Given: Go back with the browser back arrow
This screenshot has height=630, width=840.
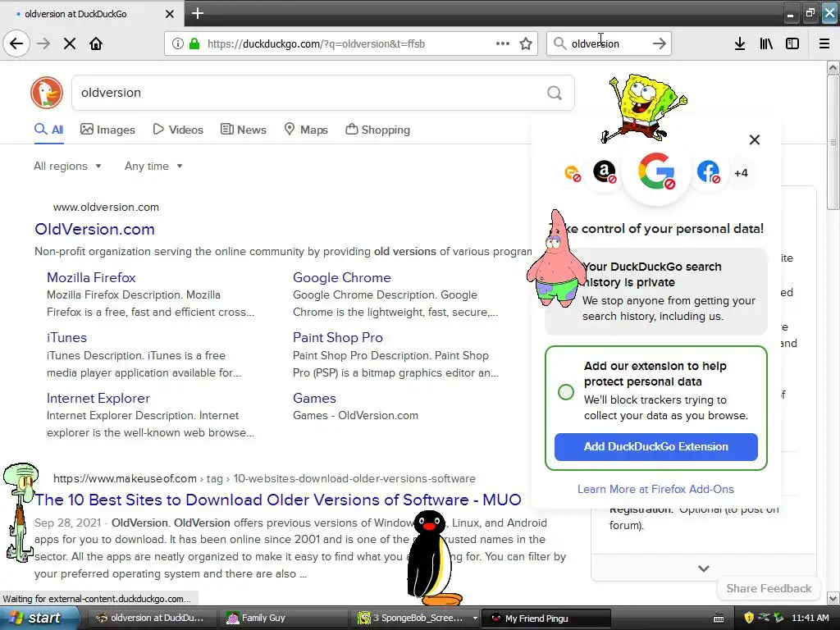Looking at the screenshot, I should [x=16, y=43].
